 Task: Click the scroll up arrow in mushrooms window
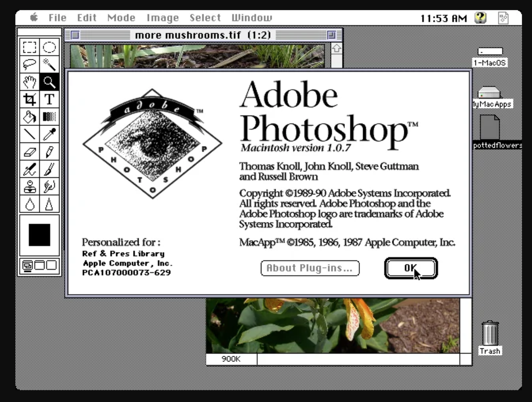(x=337, y=48)
